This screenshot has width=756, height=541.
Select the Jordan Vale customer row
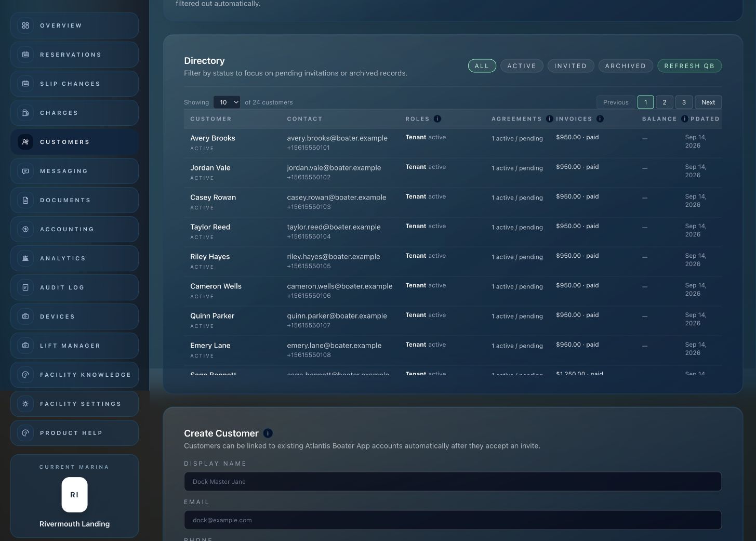pos(453,173)
